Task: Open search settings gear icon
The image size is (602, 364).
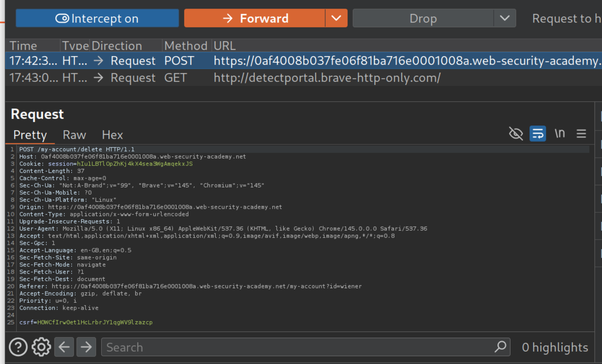Action: click(x=41, y=347)
